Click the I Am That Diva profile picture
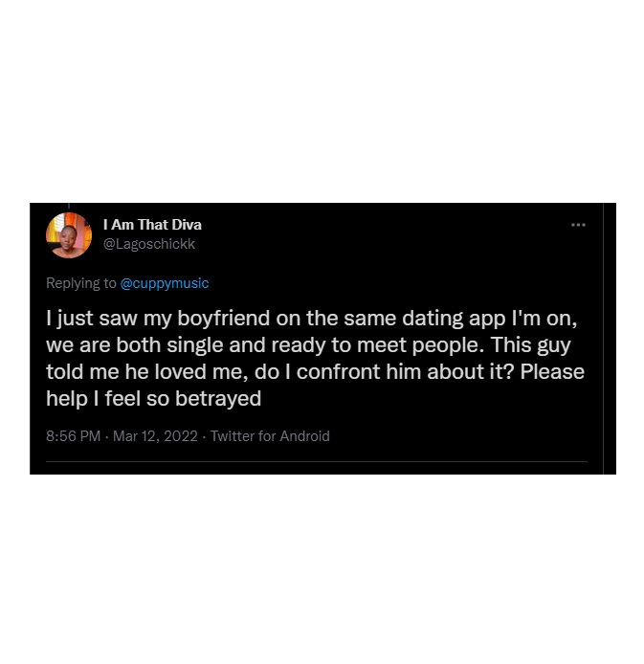The height and width of the screenshot is (664, 644). click(69, 234)
